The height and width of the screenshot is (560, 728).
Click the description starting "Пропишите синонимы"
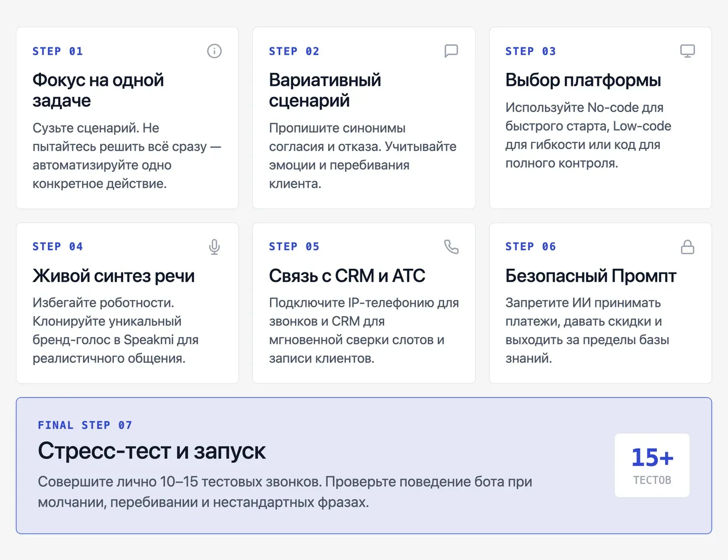[x=362, y=156]
